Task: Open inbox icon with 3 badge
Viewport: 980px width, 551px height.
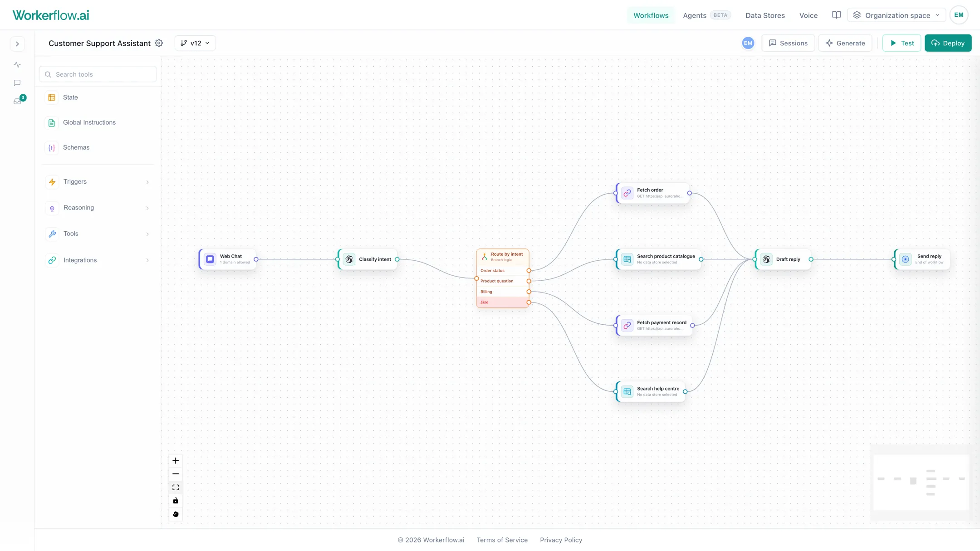Action: coord(18,101)
